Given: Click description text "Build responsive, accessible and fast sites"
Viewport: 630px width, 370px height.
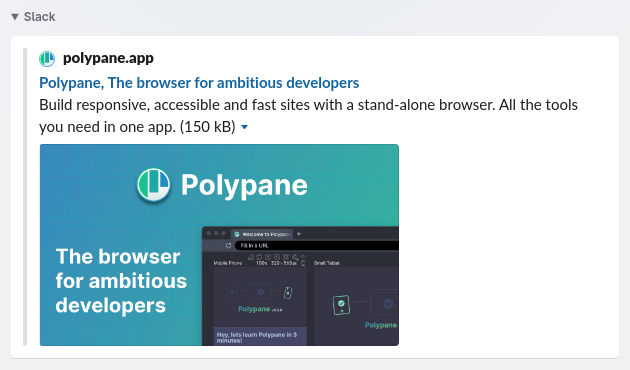Looking at the screenshot, I should coord(175,105).
